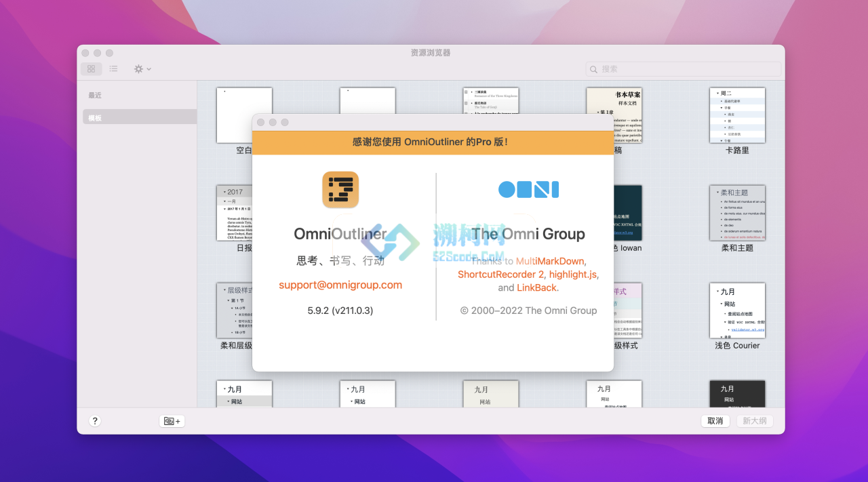
Task: Open the gear action dropdown menu
Action: [142, 68]
